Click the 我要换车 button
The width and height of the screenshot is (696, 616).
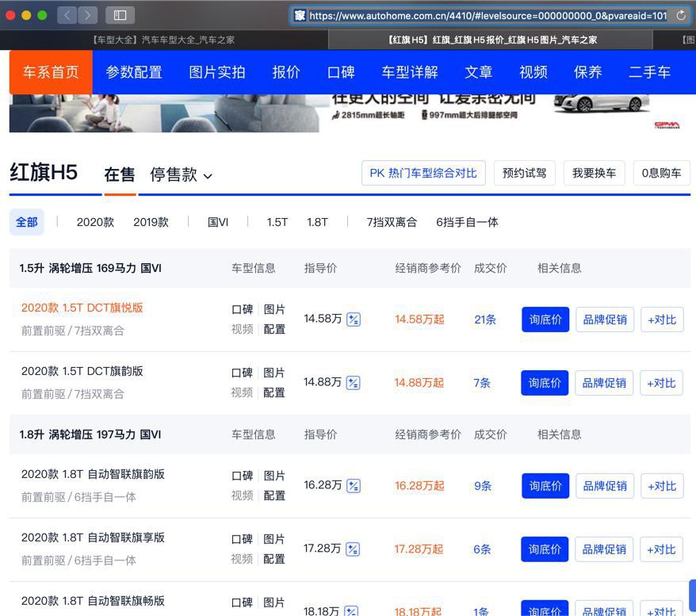[x=594, y=173]
